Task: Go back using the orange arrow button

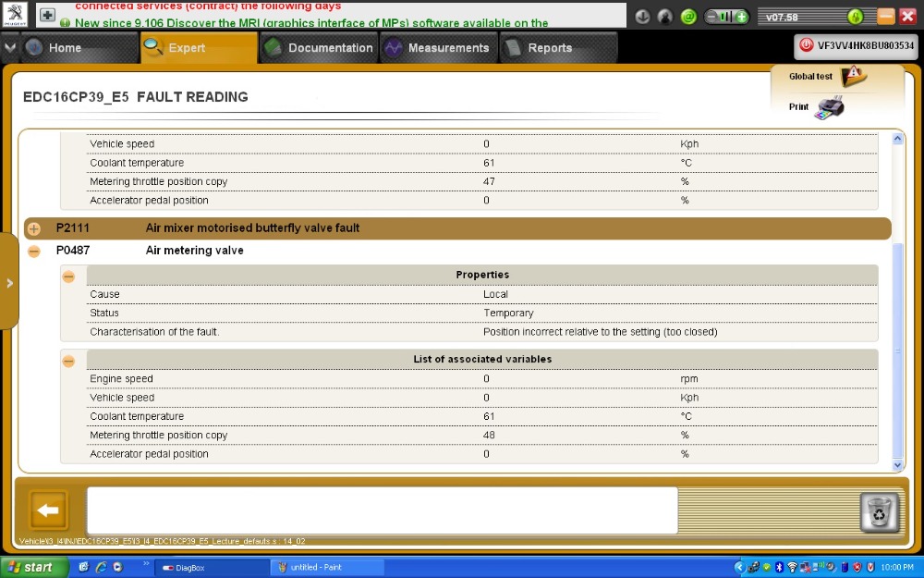Action: coord(49,510)
